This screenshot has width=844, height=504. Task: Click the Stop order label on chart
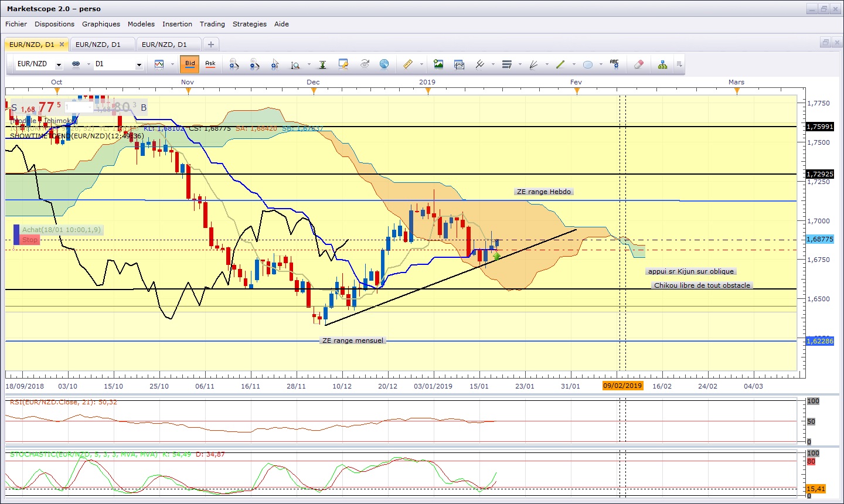[x=30, y=240]
